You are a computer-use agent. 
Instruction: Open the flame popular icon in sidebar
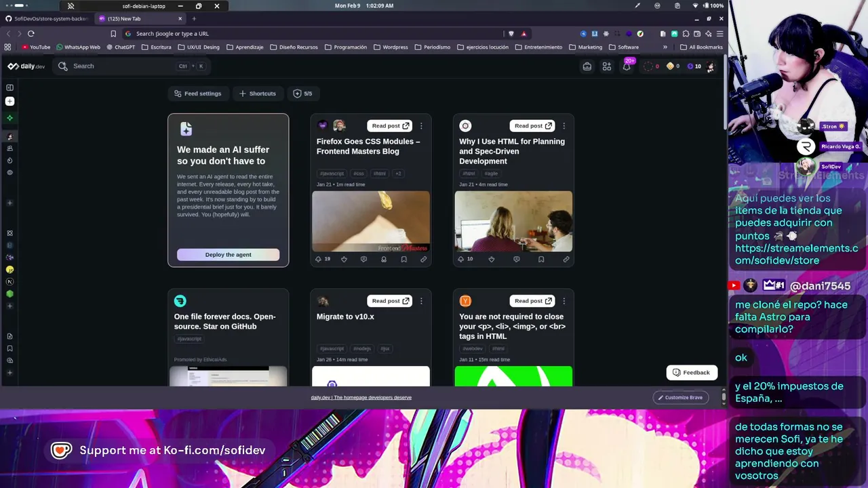(x=9, y=161)
